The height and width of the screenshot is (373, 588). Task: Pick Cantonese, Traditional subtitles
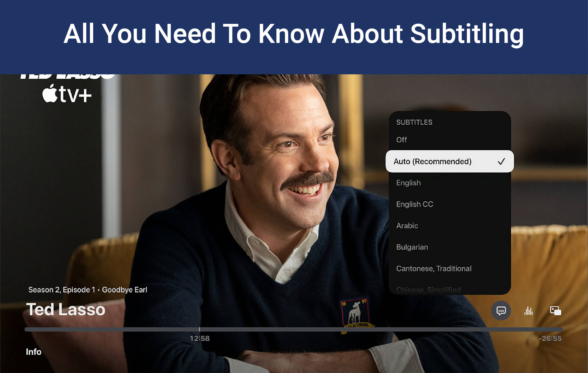pyautogui.click(x=434, y=269)
